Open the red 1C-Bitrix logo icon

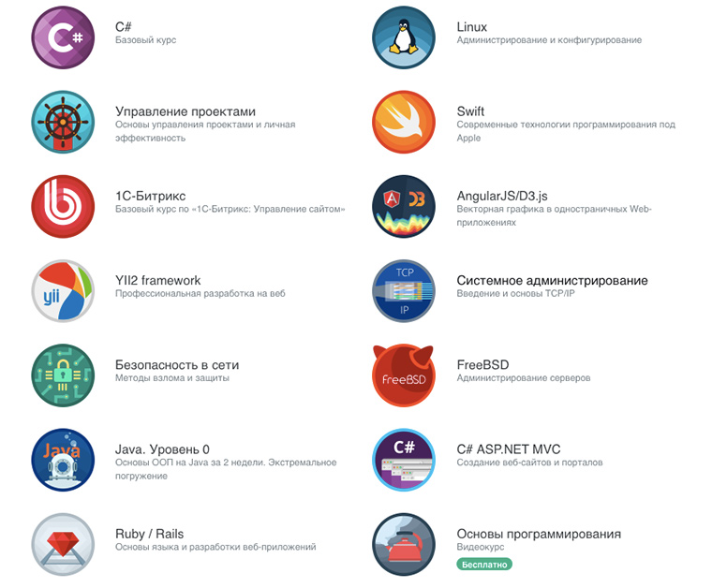(63, 206)
